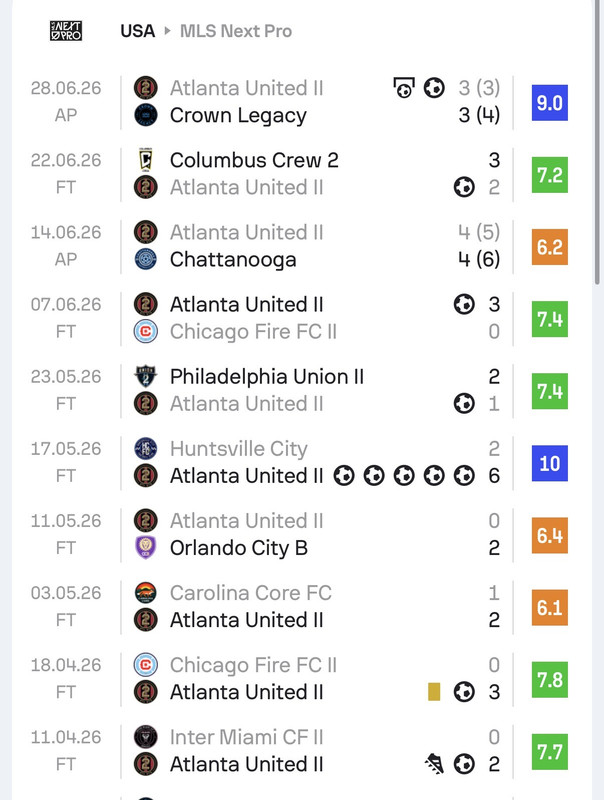Click the Huntsville City club logo
Screen dimensions: 604x800
pyautogui.click(x=145, y=448)
